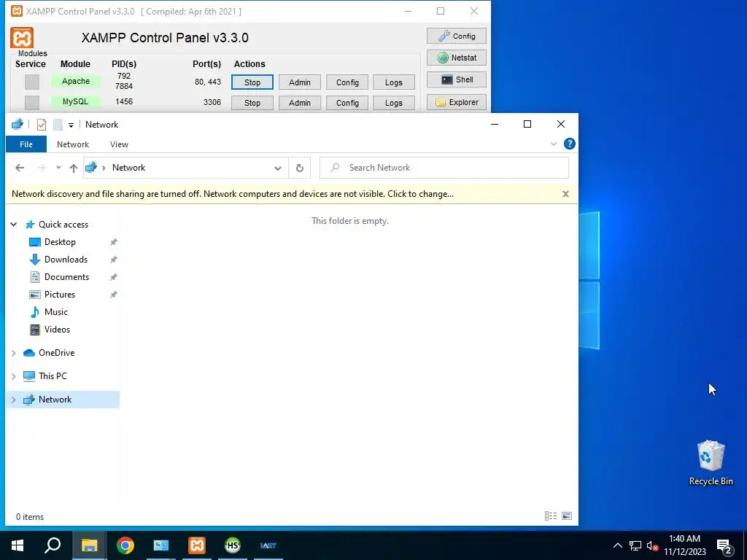Expand the This PC tree node

click(x=14, y=376)
